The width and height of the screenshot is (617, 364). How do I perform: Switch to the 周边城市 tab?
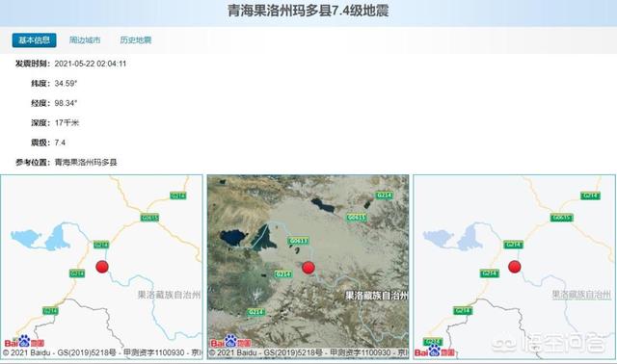point(85,40)
